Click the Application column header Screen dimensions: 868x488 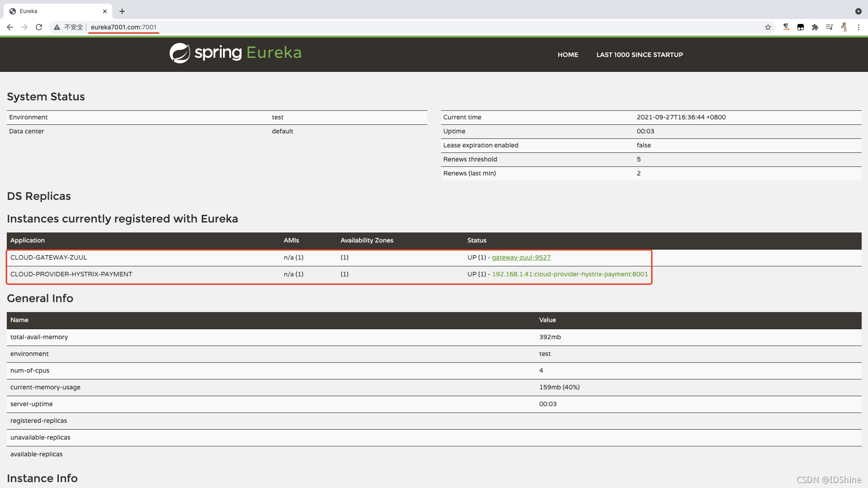tap(27, 240)
